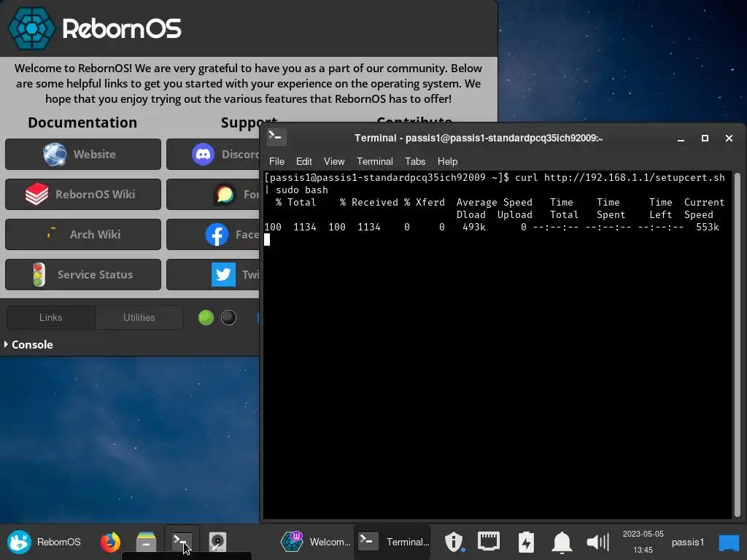Open the Arch Wiki button
Image resolution: width=747 pixels, height=560 pixels.
(x=83, y=234)
